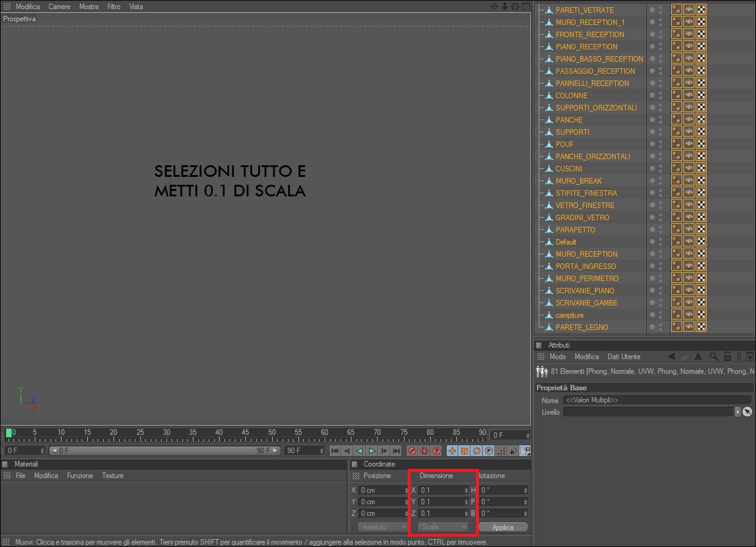Click stepper arrows of Dimensione X field
Screen dimensions: 756x547
[467, 490]
